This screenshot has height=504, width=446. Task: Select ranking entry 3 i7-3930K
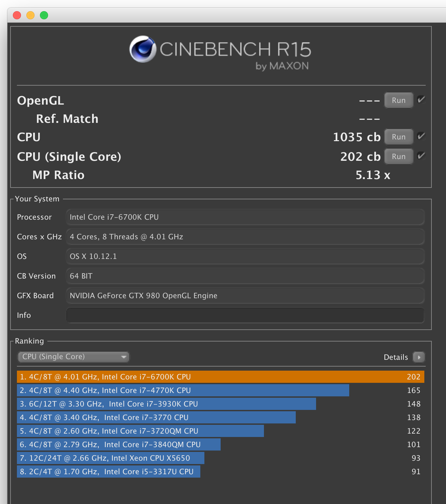click(221, 404)
